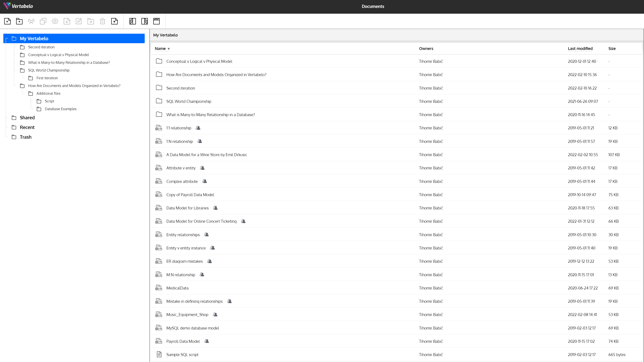Open Data Model for Online Concert Ticketing

point(201,221)
